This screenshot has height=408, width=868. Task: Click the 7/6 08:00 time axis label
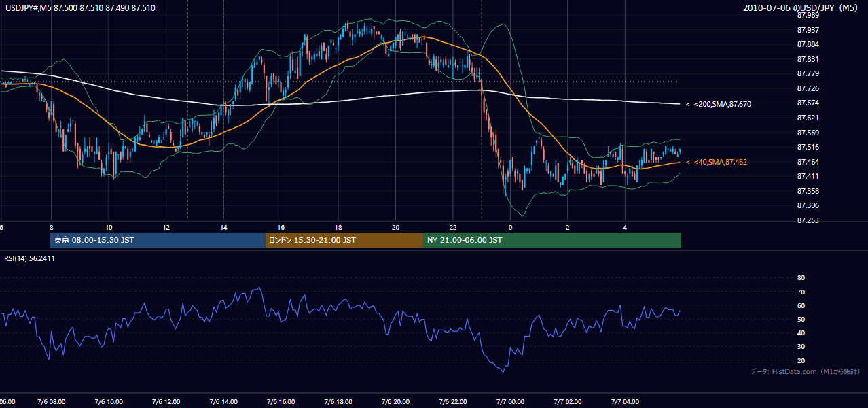point(51,402)
